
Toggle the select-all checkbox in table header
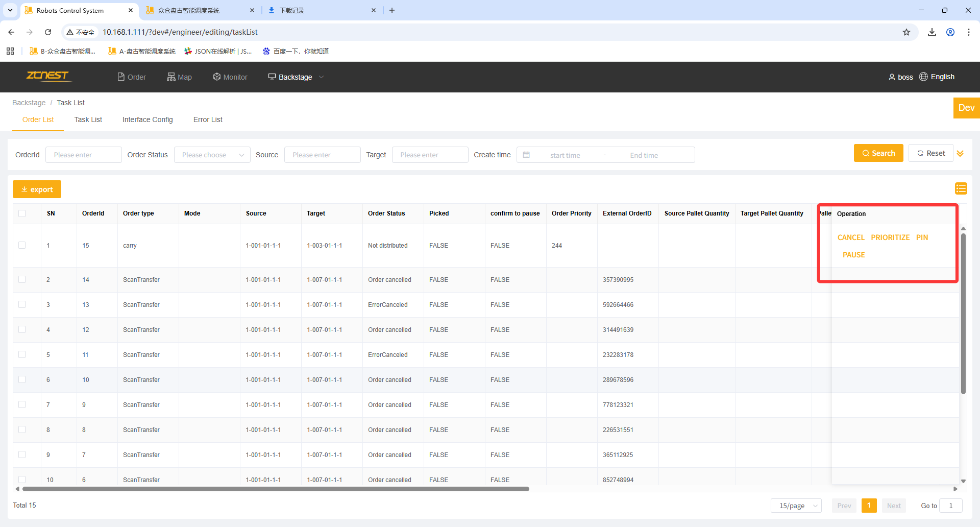(22, 213)
